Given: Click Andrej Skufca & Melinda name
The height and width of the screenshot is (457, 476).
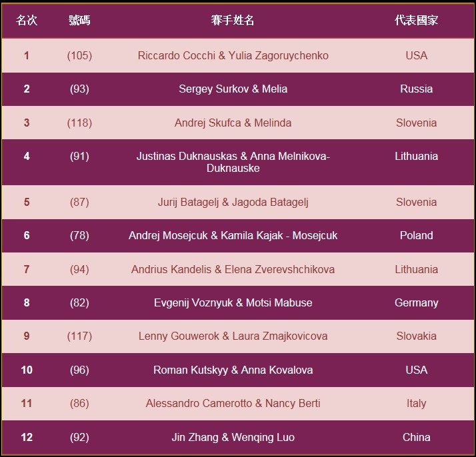Looking at the screenshot, I should [233, 123].
